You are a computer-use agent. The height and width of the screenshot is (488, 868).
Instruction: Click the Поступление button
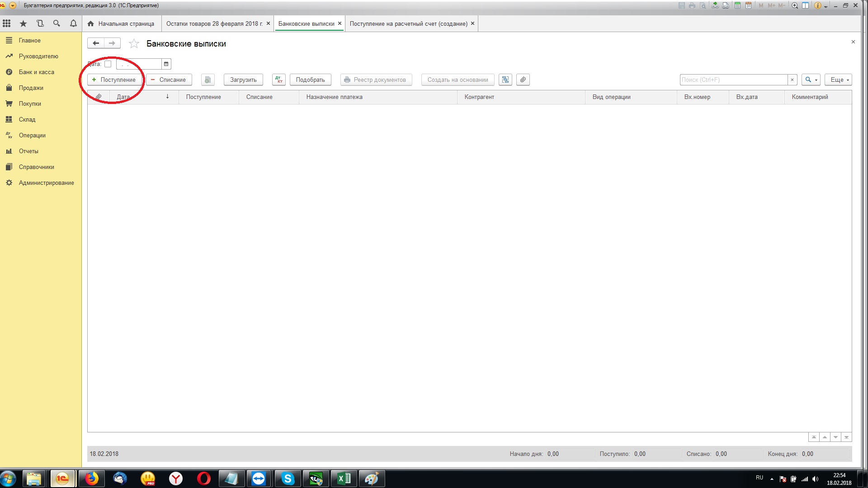114,80
